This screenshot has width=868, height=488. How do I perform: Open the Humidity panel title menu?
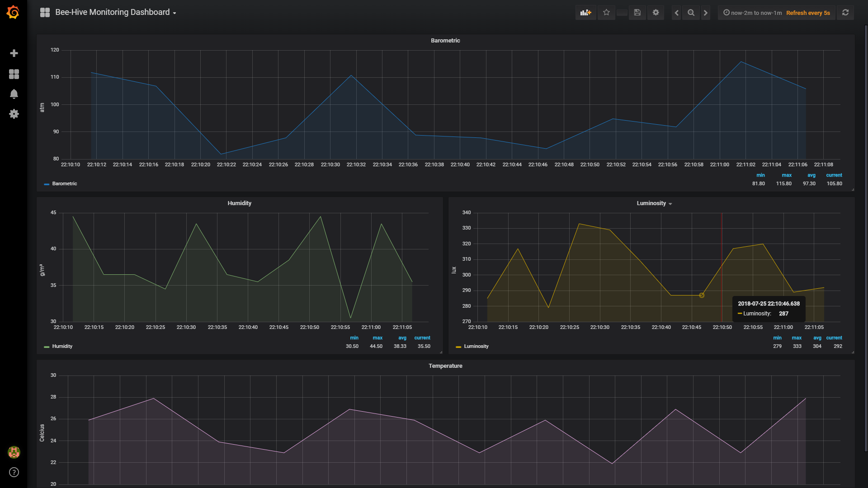tap(239, 203)
